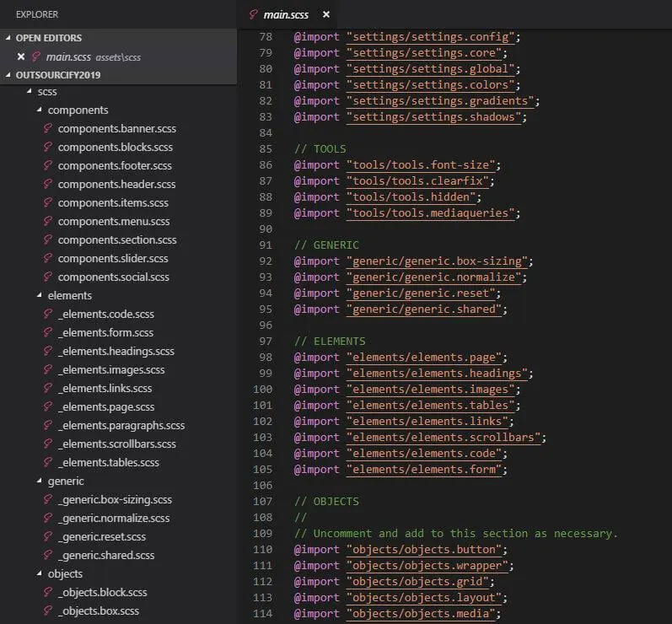Collapse the scss folder arrow

point(30,91)
